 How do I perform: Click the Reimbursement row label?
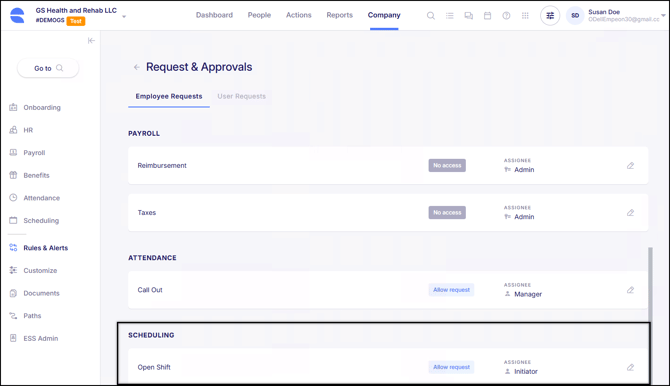pos(162,165)
